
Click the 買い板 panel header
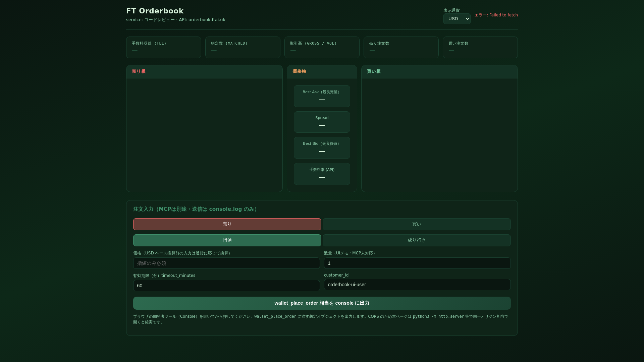[439, 72]
